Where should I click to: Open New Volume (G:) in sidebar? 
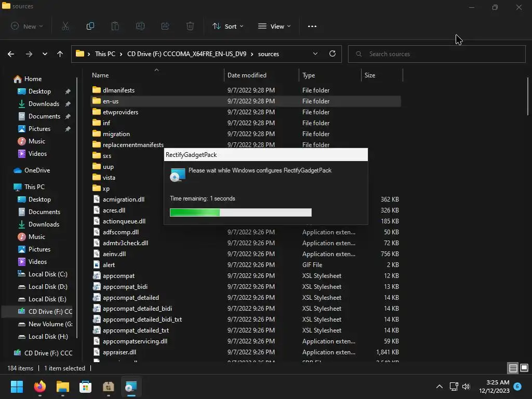50,324
